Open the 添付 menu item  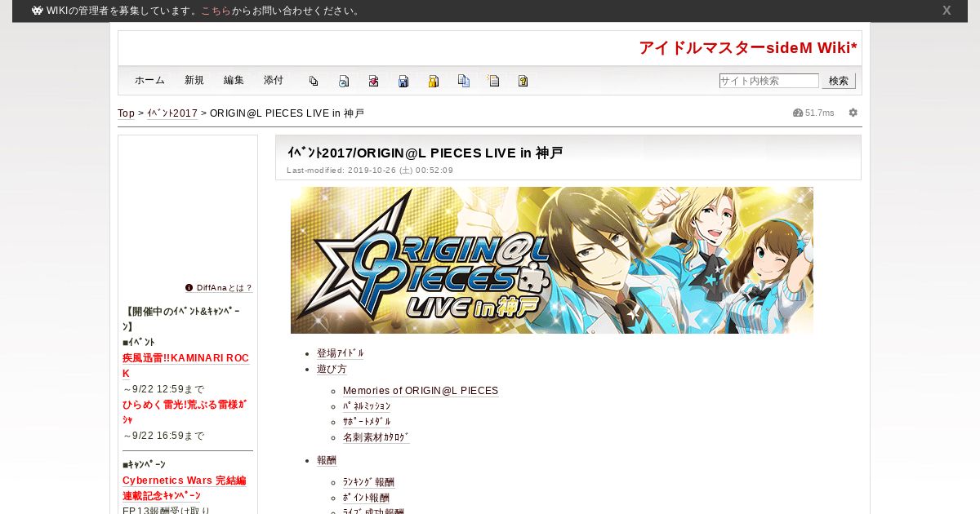coord(274,80)
